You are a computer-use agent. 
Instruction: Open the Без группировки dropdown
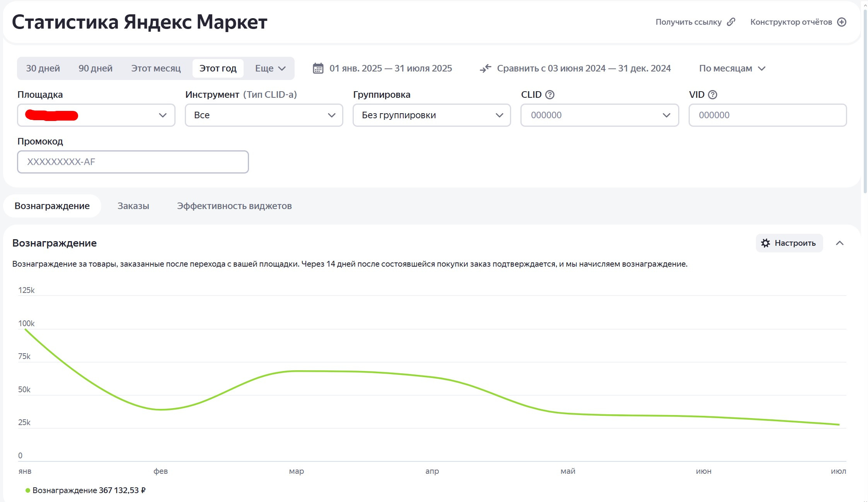pyautogui.click(x=431, y=115)
